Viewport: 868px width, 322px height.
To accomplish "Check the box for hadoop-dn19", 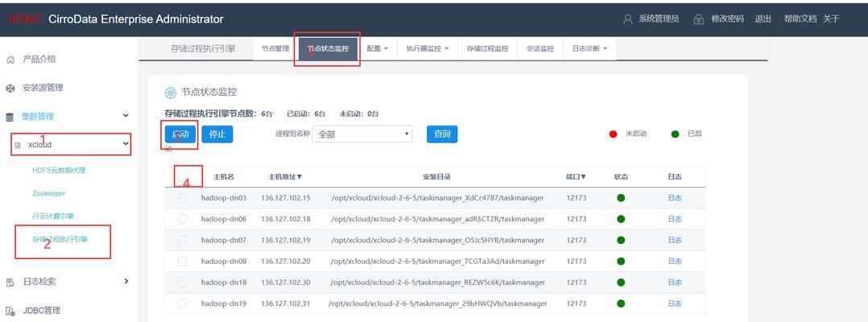I will click(x=183, y=303).
